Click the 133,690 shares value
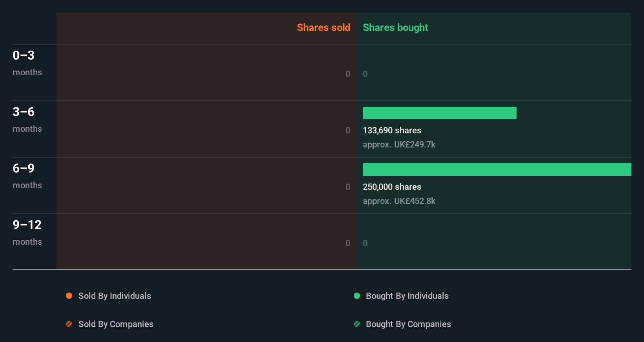Screen dimensions: 644x342 point(392,131)
